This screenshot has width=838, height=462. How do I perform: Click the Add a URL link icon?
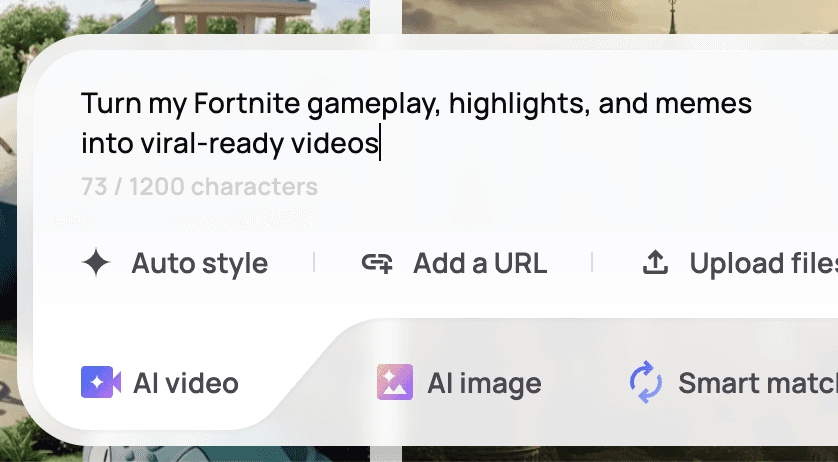(x=377, y=263)
